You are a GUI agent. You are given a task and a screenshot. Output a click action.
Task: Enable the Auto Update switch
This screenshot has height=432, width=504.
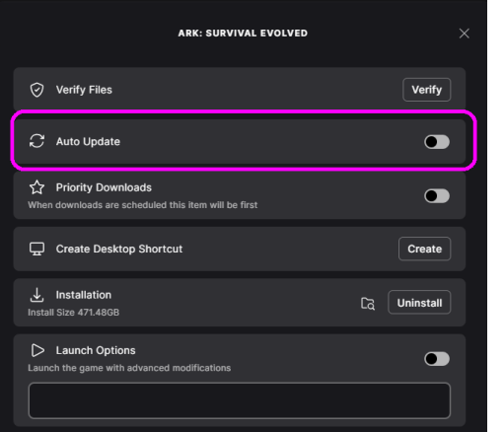click(x=437, y=142)
